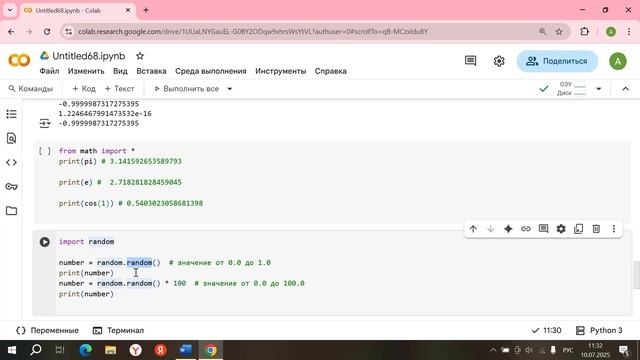
Task: Open the Команды command palette
Action: pos(31,89)
